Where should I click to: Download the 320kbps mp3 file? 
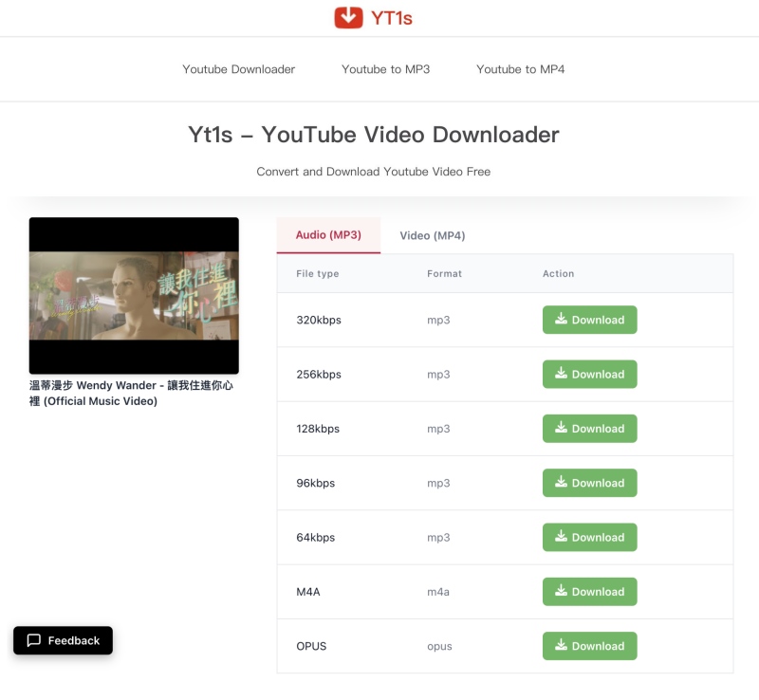coord(589,320)
